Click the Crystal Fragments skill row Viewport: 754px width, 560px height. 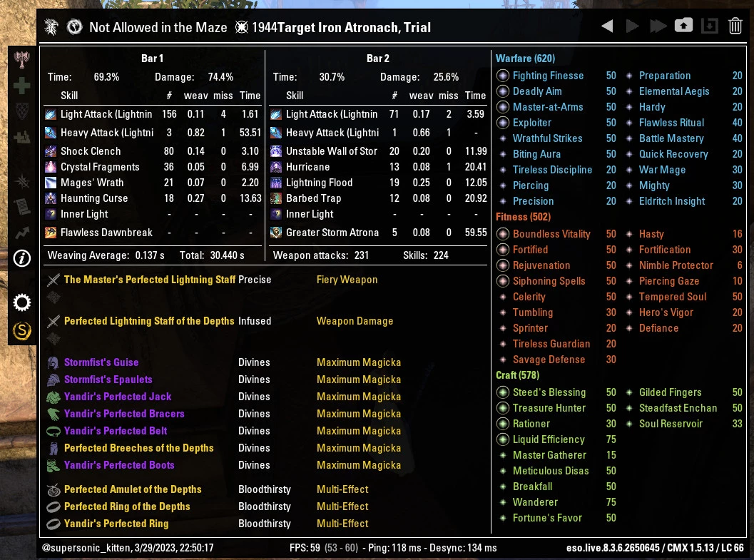point(99,167)
